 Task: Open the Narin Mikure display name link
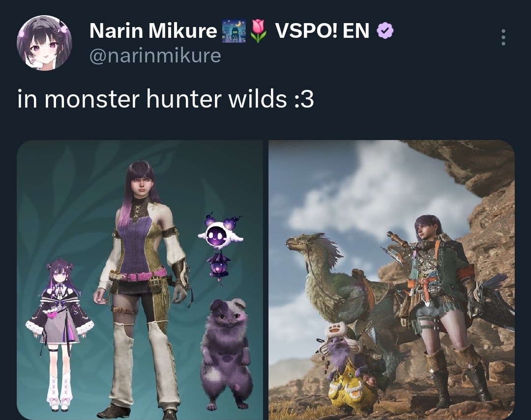click(153, 31)
